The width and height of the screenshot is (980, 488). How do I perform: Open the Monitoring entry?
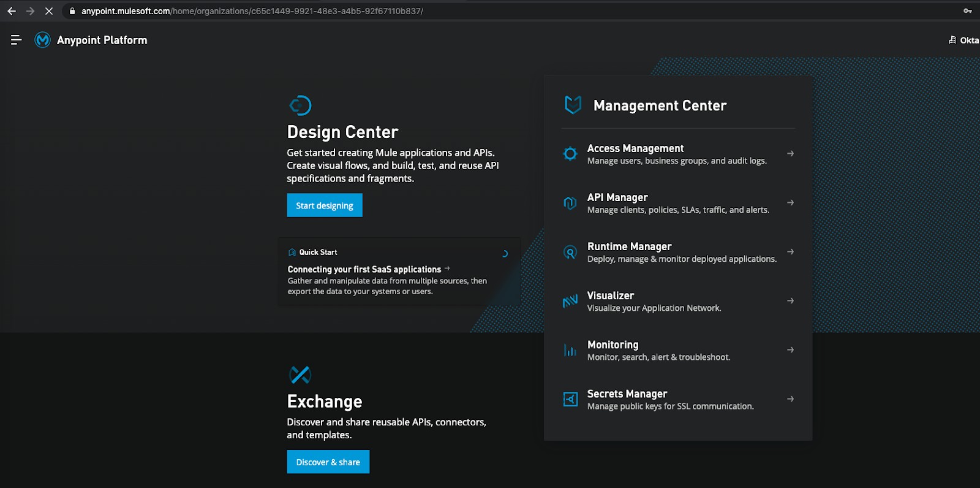[612, 345]
